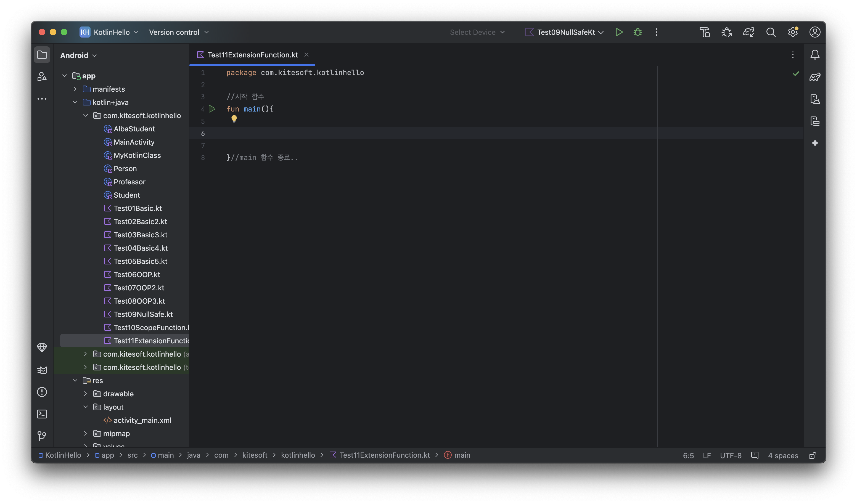Viewport: 857px width, 504px height.
Task: Open the Terminal tool window
Action: click(x=42, y=414)
